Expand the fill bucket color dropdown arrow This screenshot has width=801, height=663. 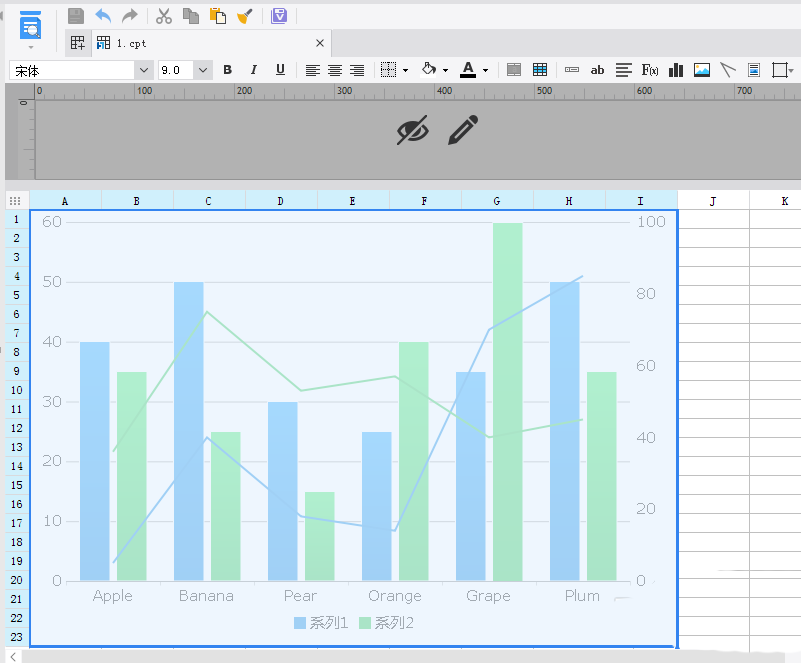coord(446,70)
